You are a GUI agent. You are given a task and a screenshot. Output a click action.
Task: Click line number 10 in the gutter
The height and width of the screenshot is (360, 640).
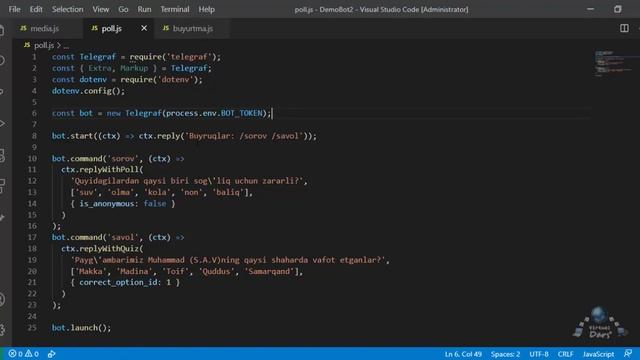(32, 158)
